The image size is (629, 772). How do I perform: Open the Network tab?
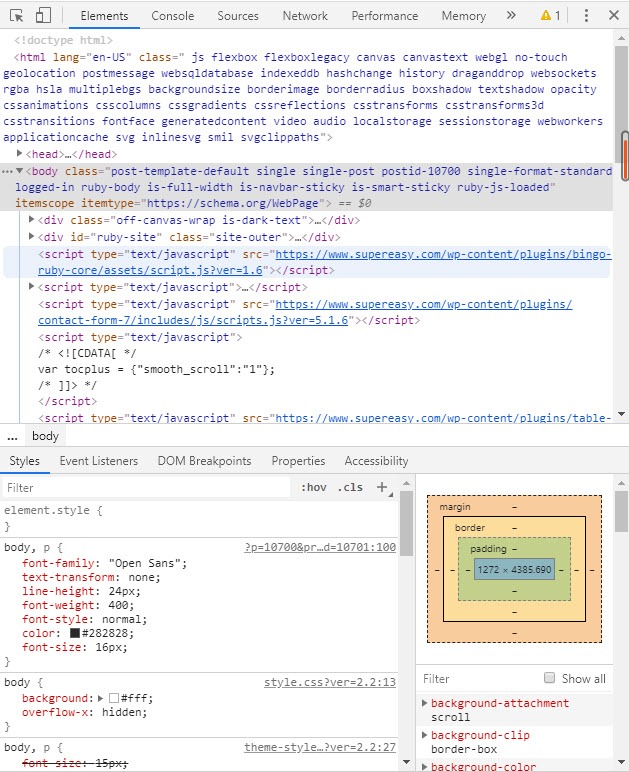[x=305, y=16]
